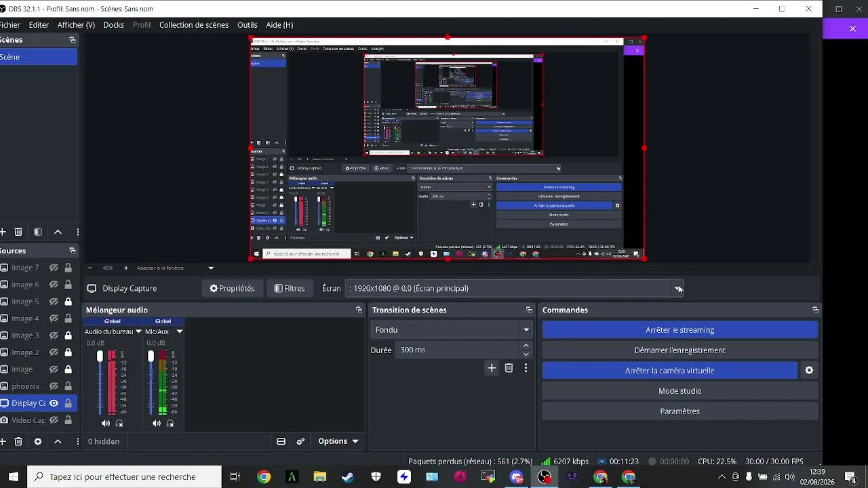This screenshot has width=868, height=488.
Task: Hide the Display Capture source
Action: tap(54, 403)
